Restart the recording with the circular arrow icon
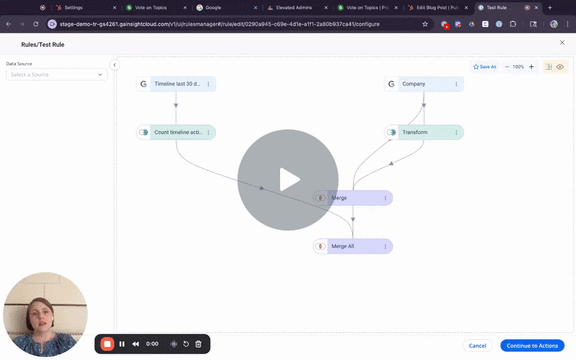This screenshot has height=360, width=576. tap(186, 344)
